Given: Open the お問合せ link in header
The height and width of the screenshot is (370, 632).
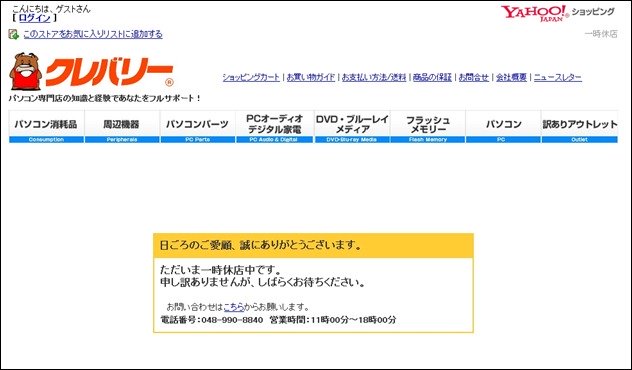Looking at the screenshot, I should 474,77.
